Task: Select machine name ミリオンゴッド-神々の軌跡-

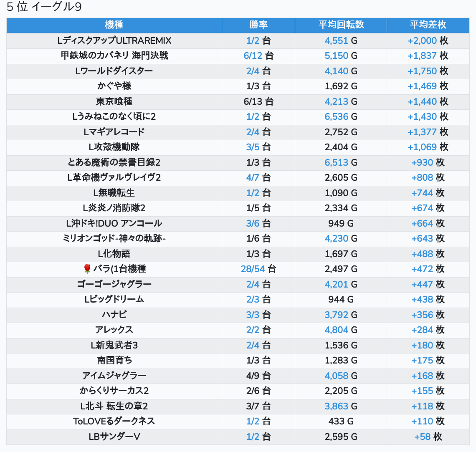Action: tap(114, 238)
